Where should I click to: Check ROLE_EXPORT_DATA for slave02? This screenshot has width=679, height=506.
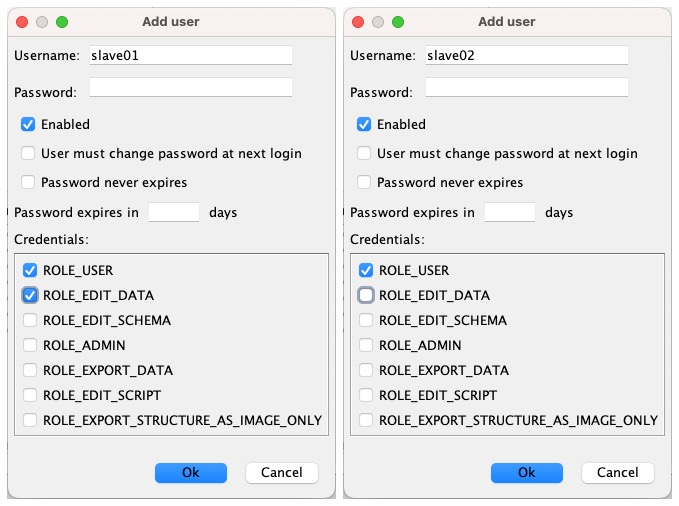click(366, 370)
